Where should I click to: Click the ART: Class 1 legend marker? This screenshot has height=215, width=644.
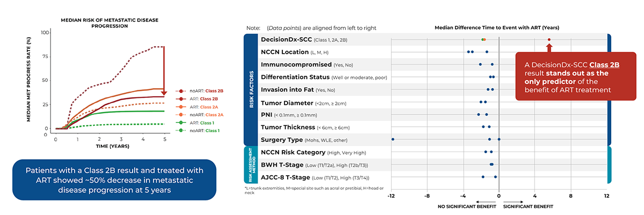click(x=181, y=123)
